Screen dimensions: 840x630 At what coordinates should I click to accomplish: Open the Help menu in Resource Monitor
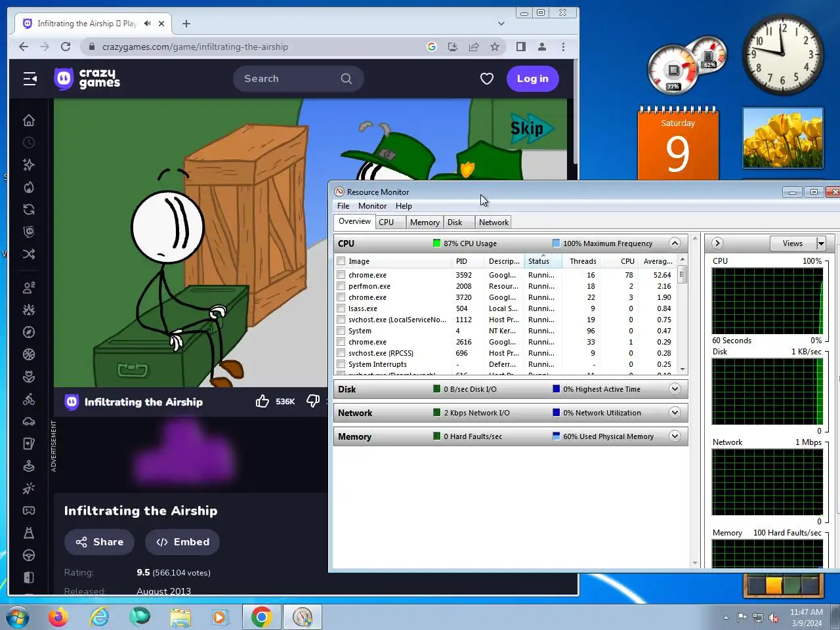pos(404,206)
